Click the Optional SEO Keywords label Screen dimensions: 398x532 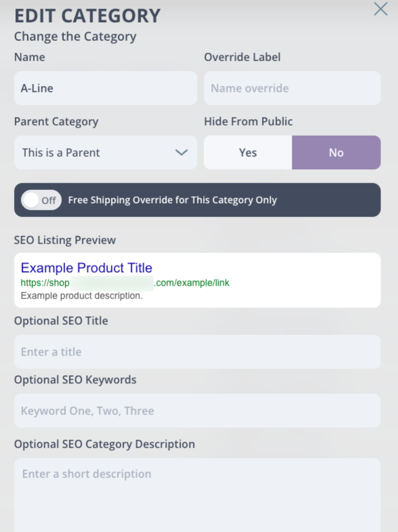(75, 380)
